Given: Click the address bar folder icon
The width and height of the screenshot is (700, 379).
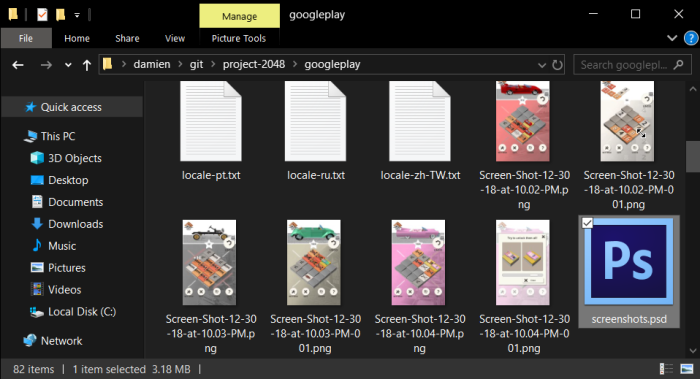Looking at the screenshot, I should (108, 64).
